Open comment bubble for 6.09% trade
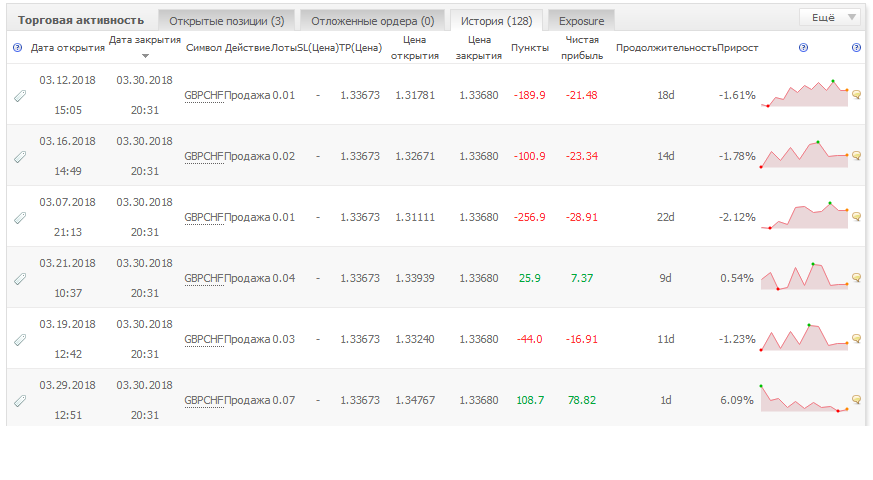 (x=856, y=399)
